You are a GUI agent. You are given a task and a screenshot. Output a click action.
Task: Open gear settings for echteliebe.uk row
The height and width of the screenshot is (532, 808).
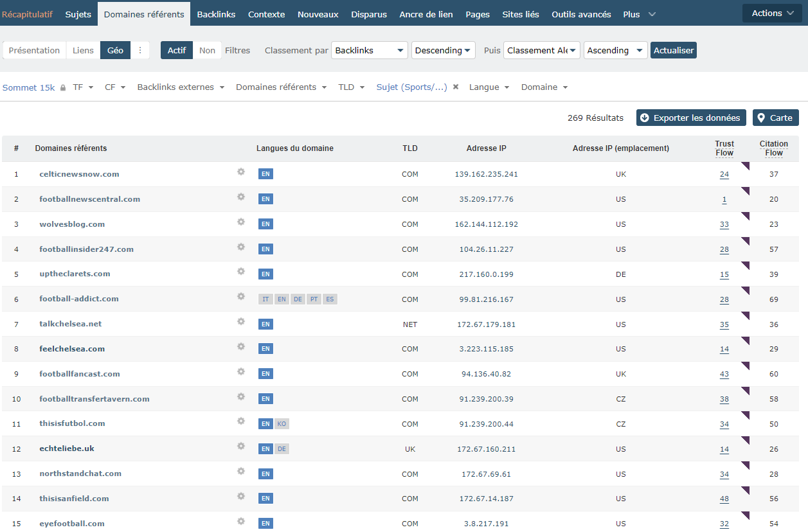[x=241, y=446]
